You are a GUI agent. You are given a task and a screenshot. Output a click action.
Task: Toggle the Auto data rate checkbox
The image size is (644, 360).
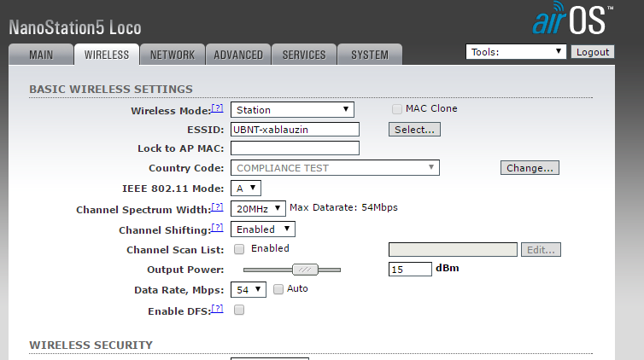(278, 289)
